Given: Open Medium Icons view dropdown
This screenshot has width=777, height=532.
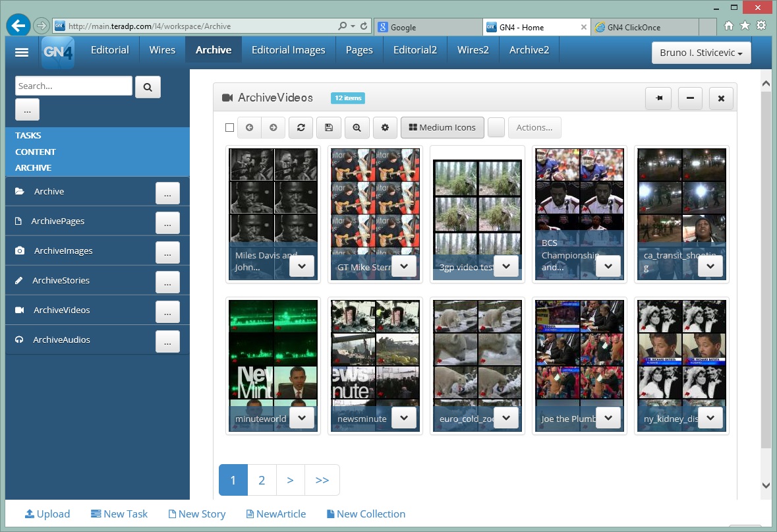Looking at the screenshot, I should tap(442, 127).
